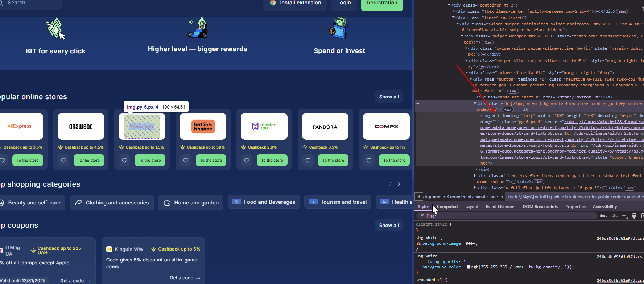Collapse the swiper-wrapper div node
Image resolution: width=644 pixels, height=284 pixels.
tap(462, 36)
